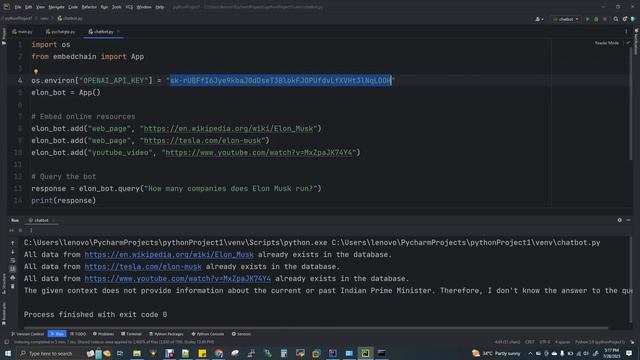640x360 pixels.
Task: Click the UTF-8 encoding in status bar
Action: coord(545,342)
